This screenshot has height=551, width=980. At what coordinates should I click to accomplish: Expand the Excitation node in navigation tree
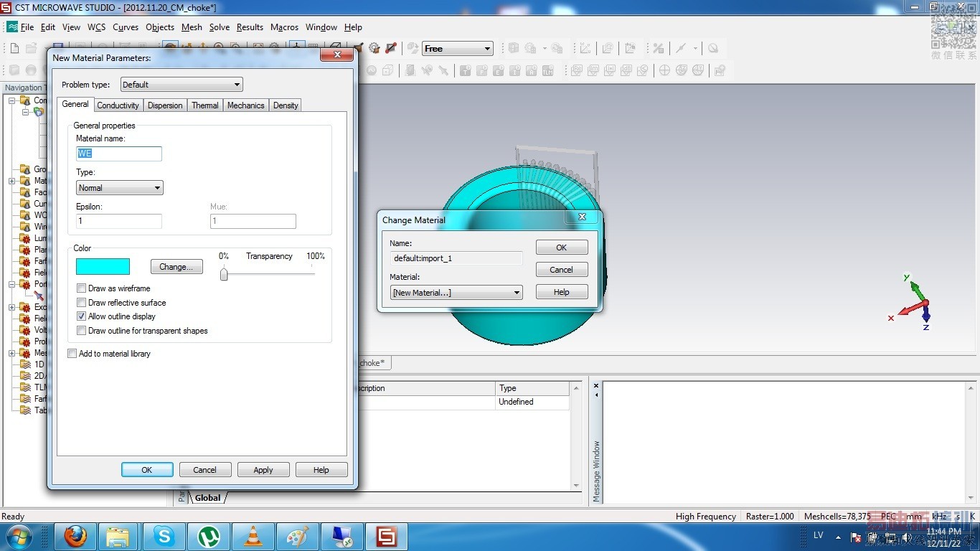point(12,307)
